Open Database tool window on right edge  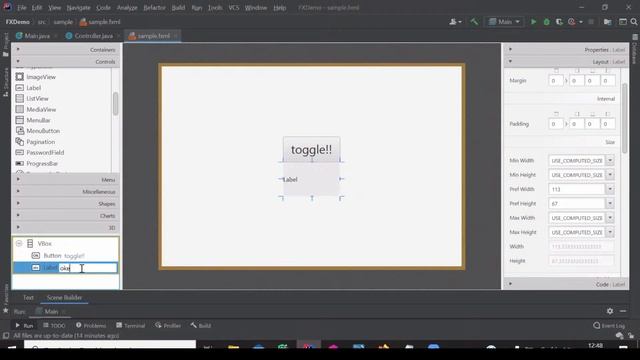point(634,50)
